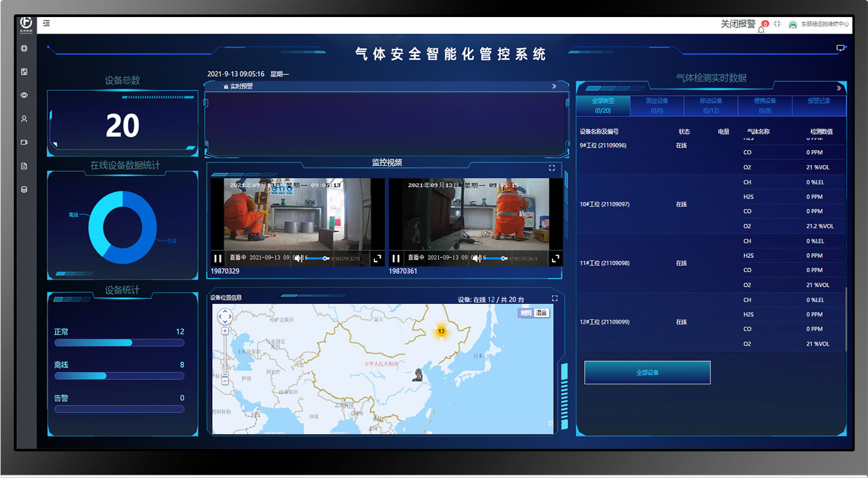868x478 pixels.
Task: Click 关闭报警 to silence alarms
Action: pos(738,24)
